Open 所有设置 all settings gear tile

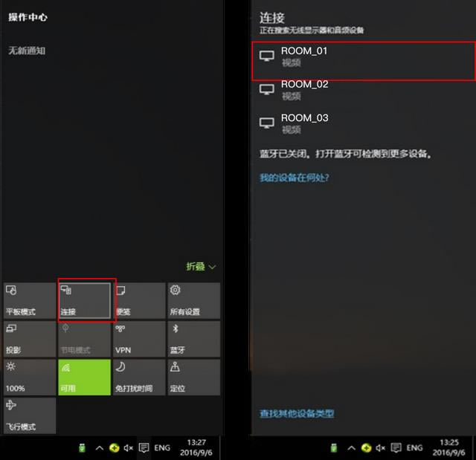193,300
